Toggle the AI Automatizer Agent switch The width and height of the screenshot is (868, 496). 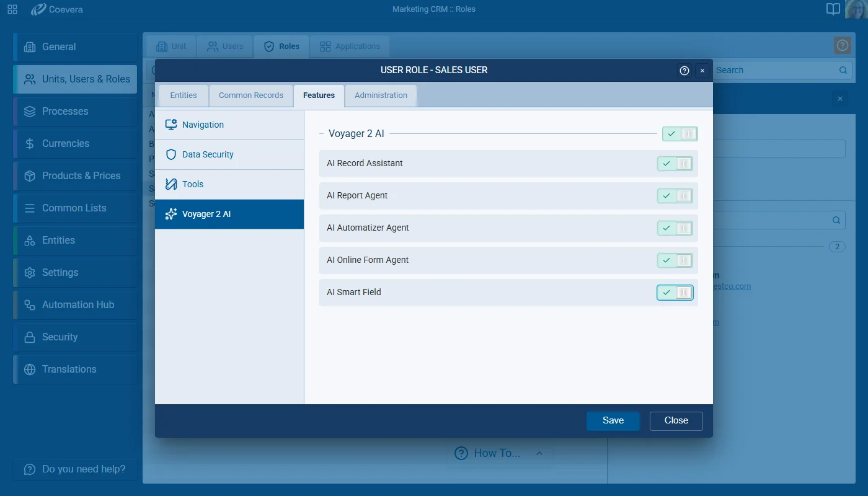pos(675,228)
